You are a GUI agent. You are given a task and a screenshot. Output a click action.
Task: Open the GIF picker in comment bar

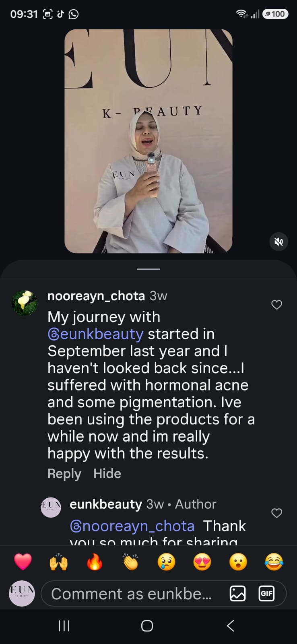tap(266, 593)
